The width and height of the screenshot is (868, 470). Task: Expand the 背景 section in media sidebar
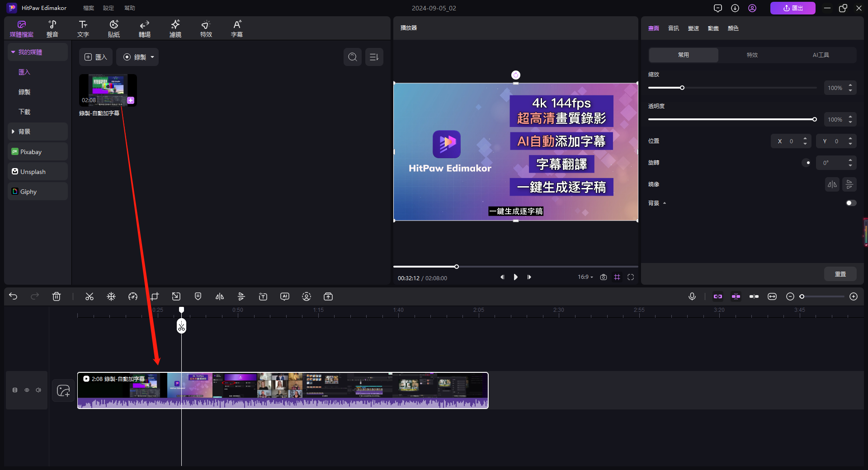(13, 132)
